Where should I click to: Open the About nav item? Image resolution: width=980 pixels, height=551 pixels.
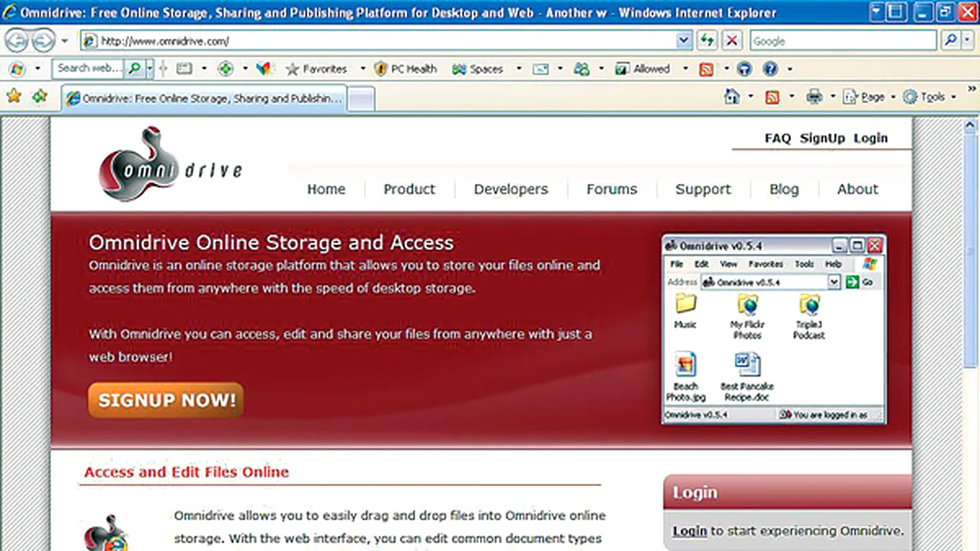[857, 189]
